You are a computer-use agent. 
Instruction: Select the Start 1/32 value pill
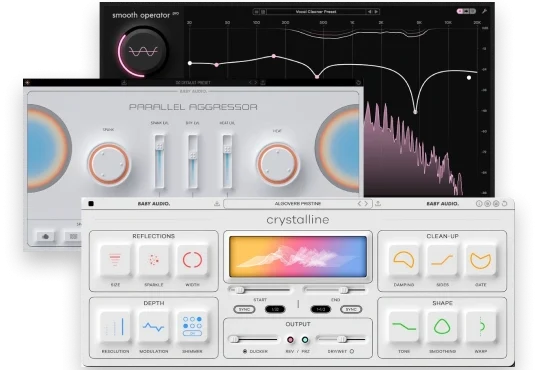tap(275, 309)
